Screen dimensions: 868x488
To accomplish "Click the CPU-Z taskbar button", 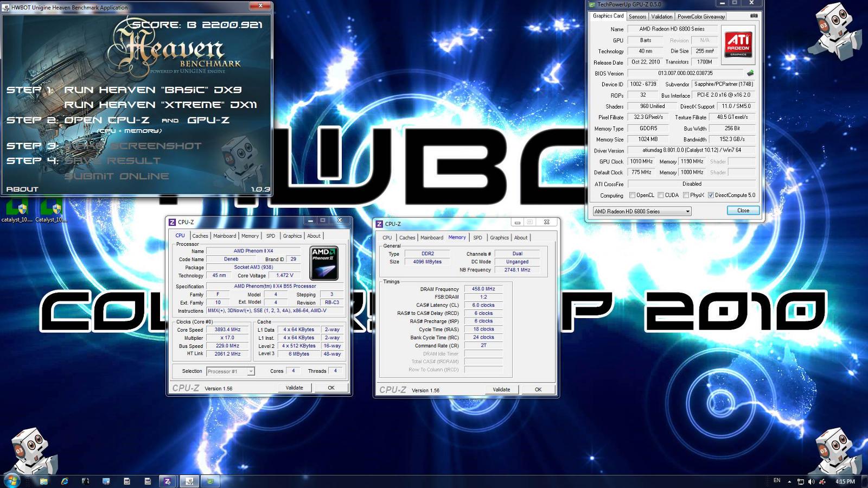I will 168,481.
